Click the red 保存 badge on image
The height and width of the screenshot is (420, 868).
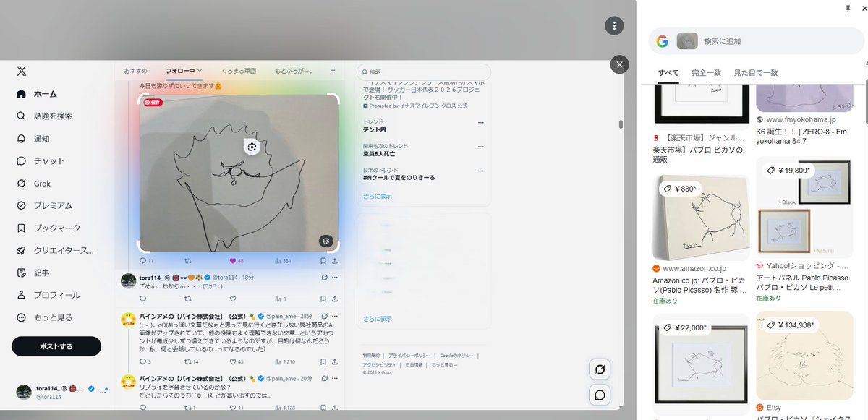click(153, 103)
